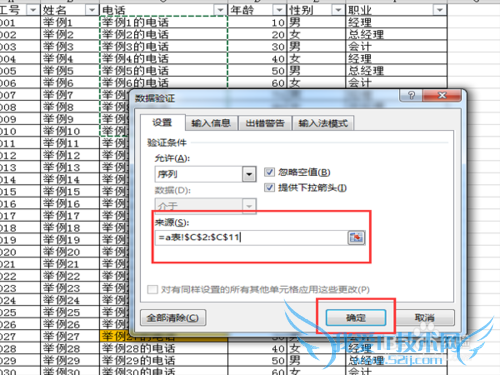This screenshot has width=500, height=375.
Task: Select the name cell 举例10
Action: (70, 131)
